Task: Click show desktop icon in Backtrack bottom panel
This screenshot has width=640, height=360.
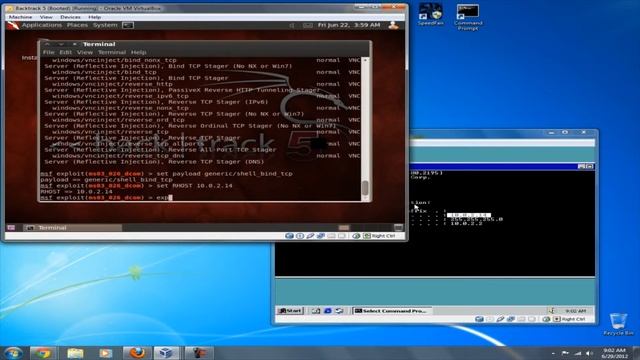Action: click(x=11, y=228)
